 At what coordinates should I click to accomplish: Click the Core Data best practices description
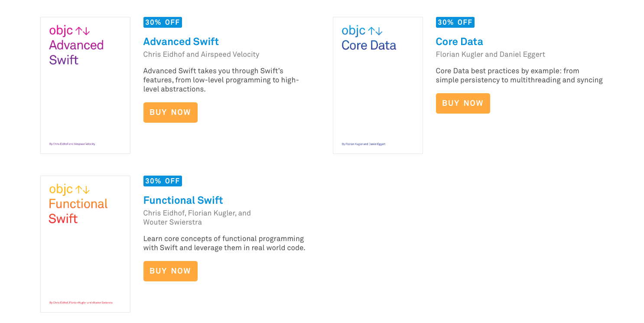point(519,75)
